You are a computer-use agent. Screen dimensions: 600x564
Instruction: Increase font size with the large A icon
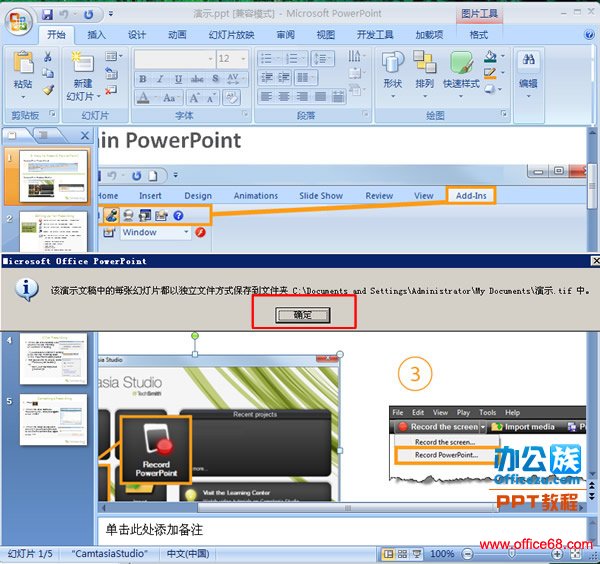coord(194,98)
